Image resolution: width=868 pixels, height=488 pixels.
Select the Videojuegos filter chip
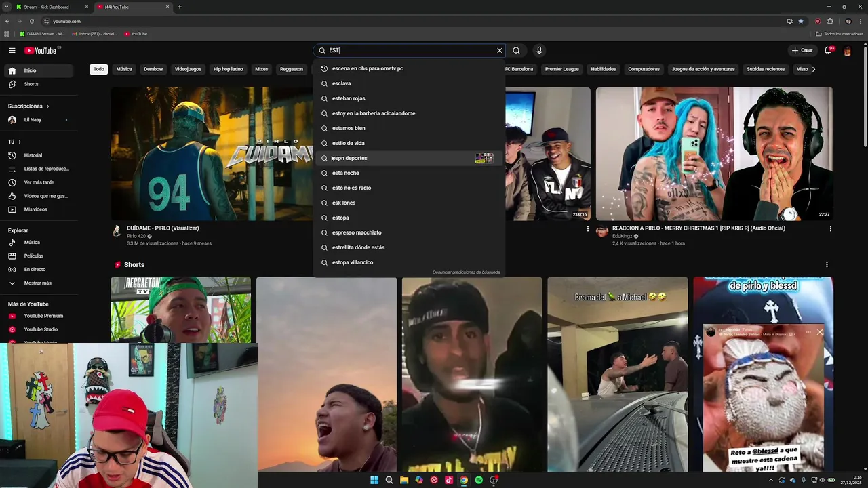[188, 69]
